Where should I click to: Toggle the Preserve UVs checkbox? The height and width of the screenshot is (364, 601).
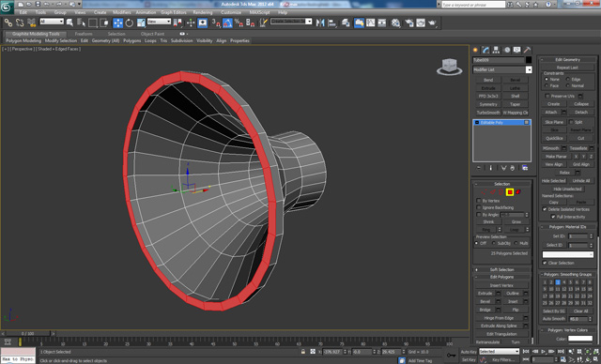tap(547, 96)
